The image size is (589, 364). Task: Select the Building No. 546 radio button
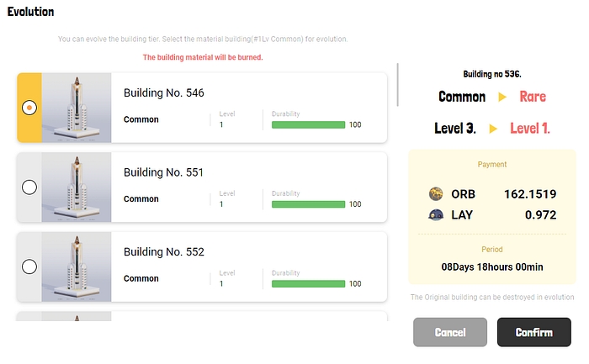tap(29, 107)
